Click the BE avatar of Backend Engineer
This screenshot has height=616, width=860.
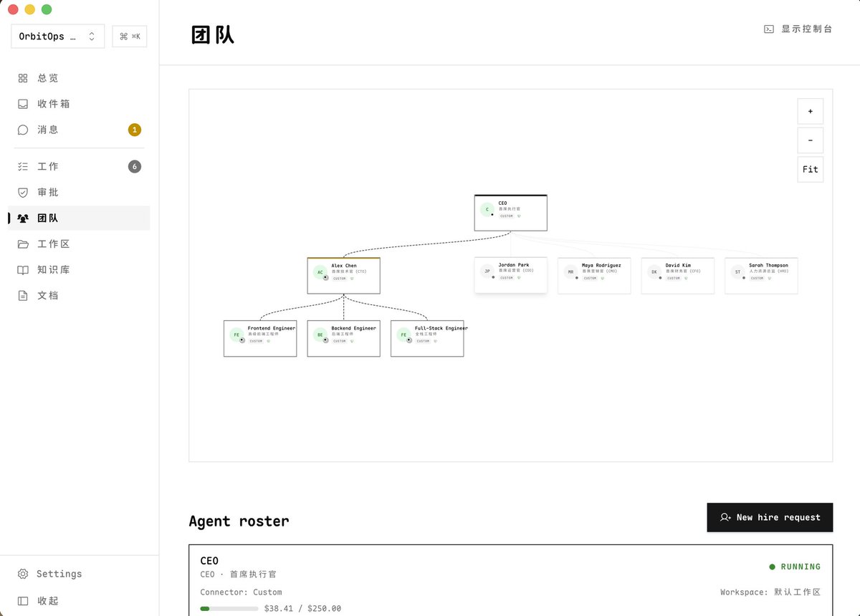click(x=320, y=335)
